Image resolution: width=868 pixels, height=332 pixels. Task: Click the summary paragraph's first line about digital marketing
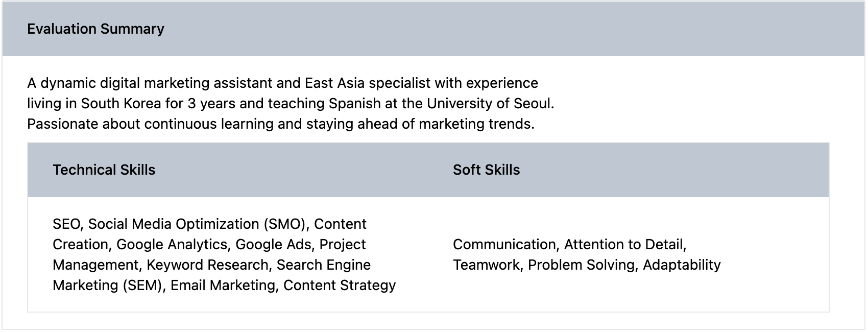(282, 83)
